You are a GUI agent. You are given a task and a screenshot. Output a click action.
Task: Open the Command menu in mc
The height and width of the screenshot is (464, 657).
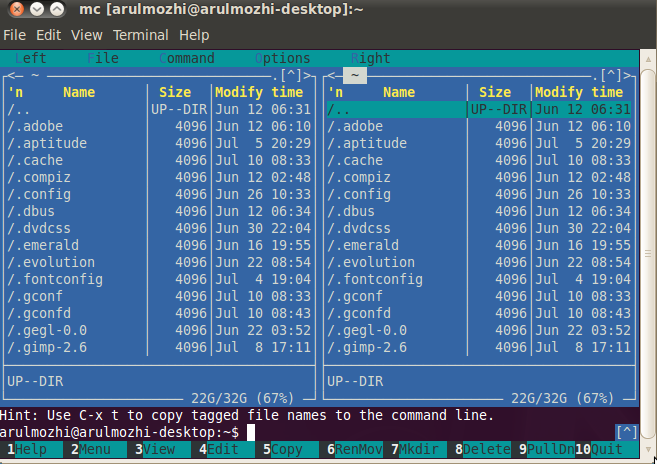(187, 58)
